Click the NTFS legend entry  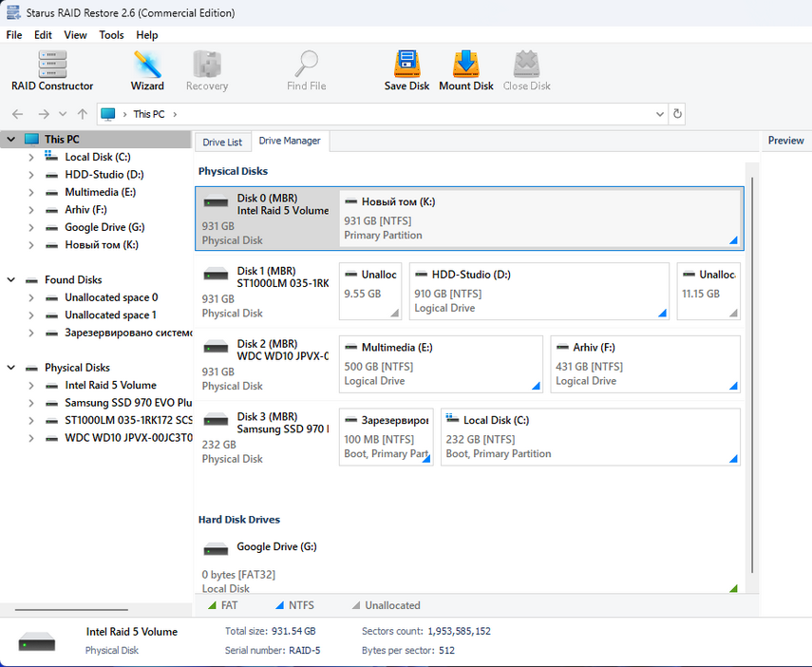pos(294,605)
